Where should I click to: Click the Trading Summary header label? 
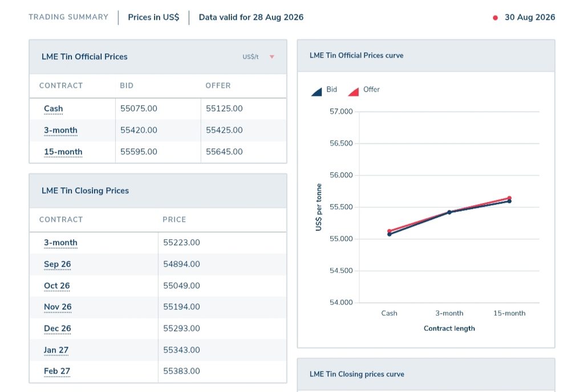click(68, 17)
